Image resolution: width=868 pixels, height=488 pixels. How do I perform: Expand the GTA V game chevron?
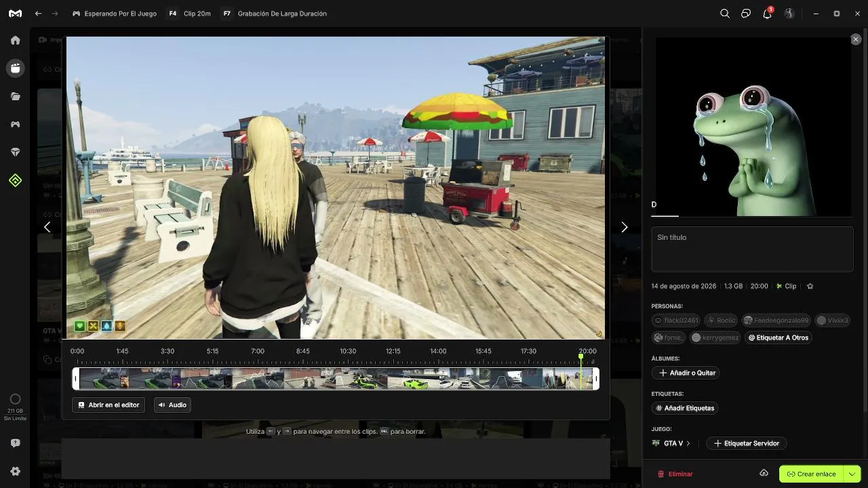pos(688,443)
